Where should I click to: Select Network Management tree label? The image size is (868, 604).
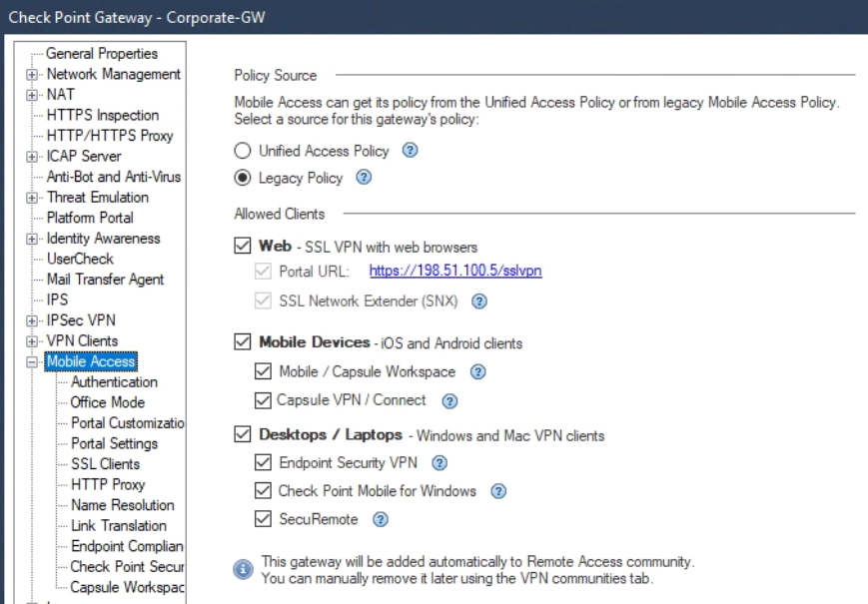(114, 74)
